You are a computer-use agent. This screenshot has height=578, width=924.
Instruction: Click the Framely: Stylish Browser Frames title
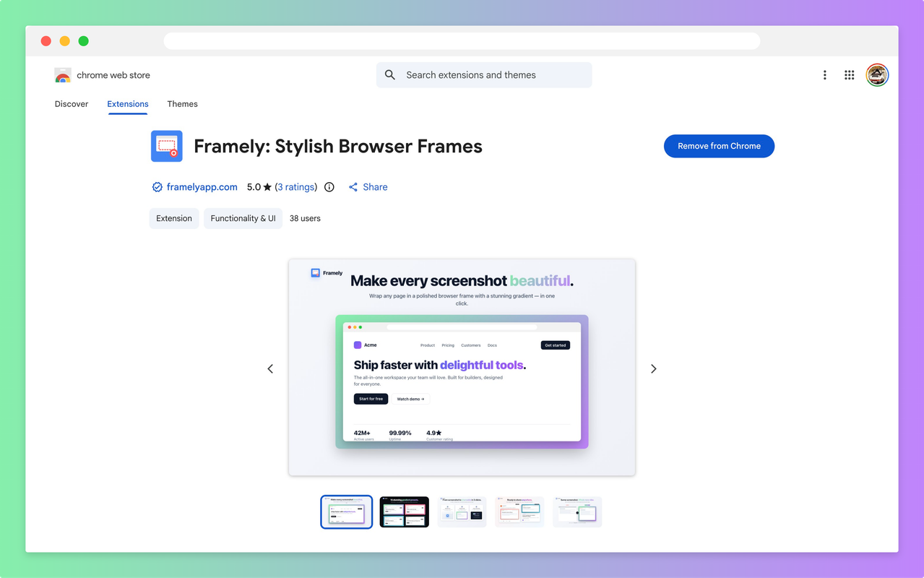(338, 146)
